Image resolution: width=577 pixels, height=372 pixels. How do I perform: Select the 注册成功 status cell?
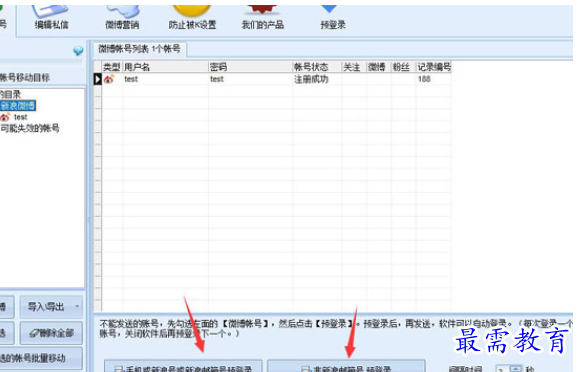[317, 79]
